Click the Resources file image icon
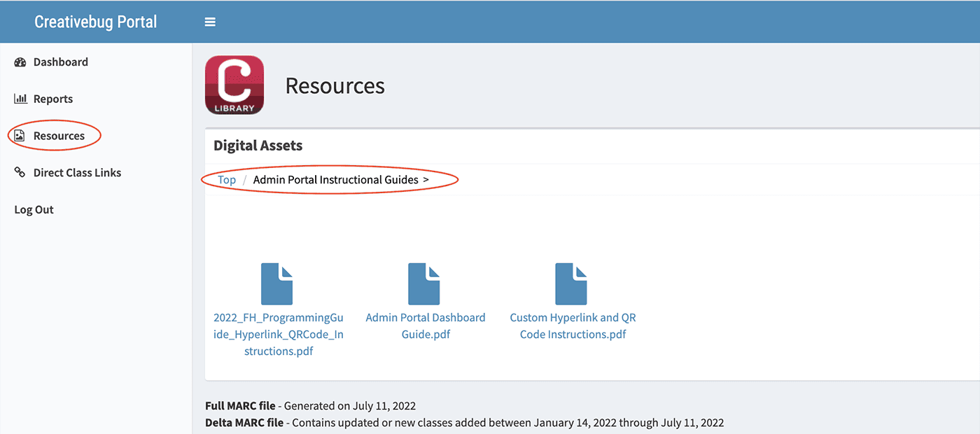The image size is (980, 434). click(x=20, y=136)
